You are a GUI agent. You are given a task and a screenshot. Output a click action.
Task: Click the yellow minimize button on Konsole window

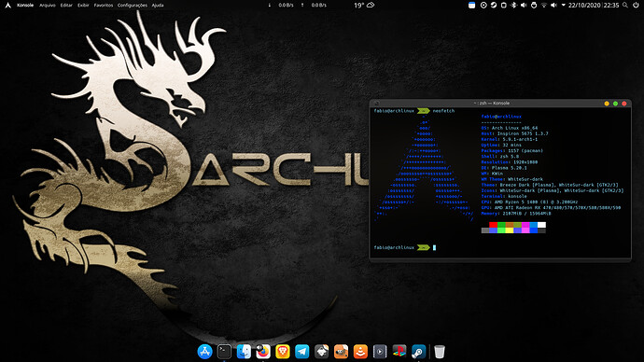(x=607, y=104)
